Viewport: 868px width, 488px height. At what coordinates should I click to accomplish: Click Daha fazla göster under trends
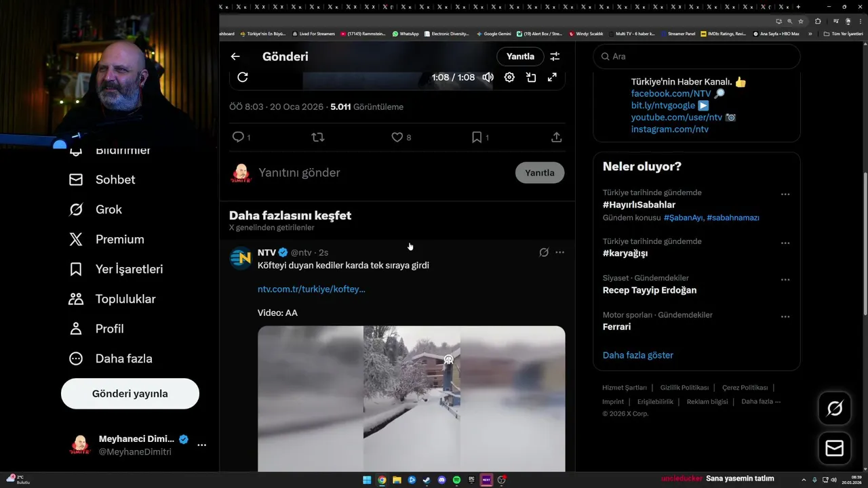638,355
